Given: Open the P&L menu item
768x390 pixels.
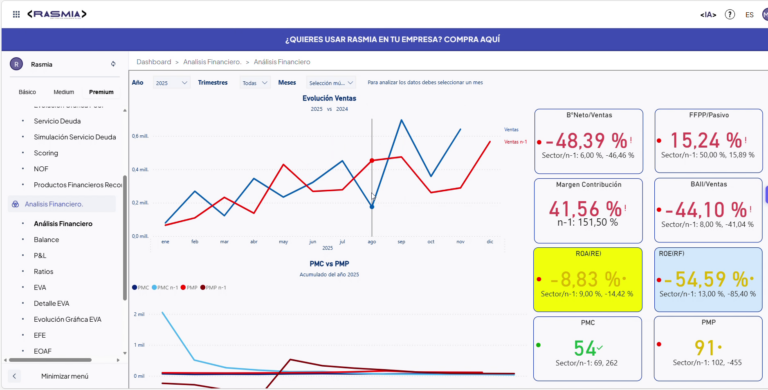Looking at the screenshot, I should click(x=40, y=256).
